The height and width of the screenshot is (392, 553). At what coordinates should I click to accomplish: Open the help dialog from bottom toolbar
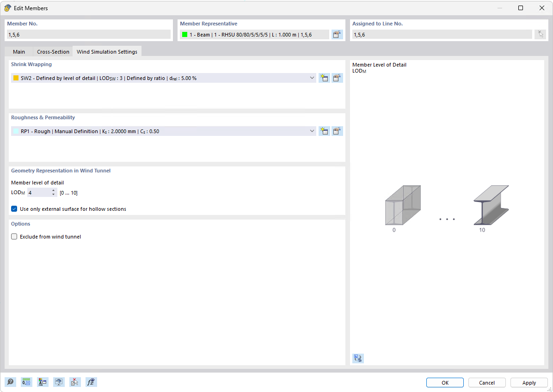click(x=10, y=382)
